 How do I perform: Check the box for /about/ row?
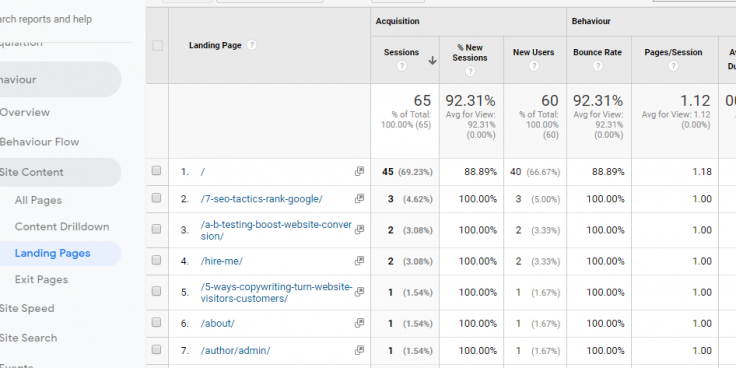tap(156, 322)
